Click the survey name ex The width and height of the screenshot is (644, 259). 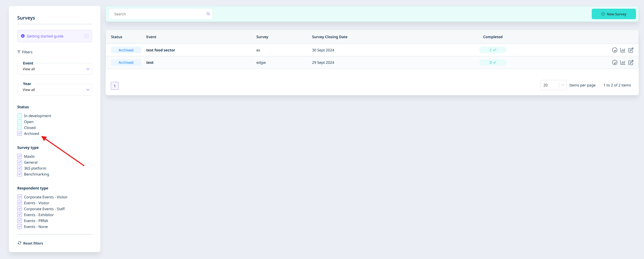pos(258,50)
